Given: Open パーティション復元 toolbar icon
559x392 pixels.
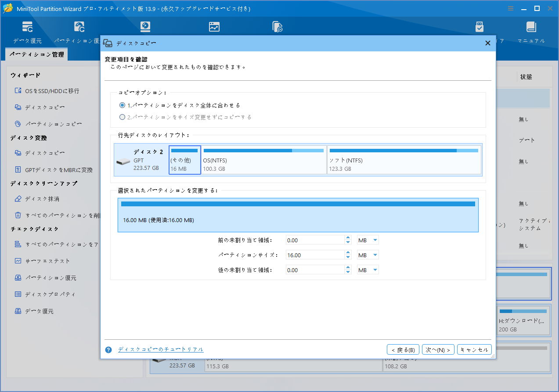Looking at the screenshot, I should click(x=79, y=27).
